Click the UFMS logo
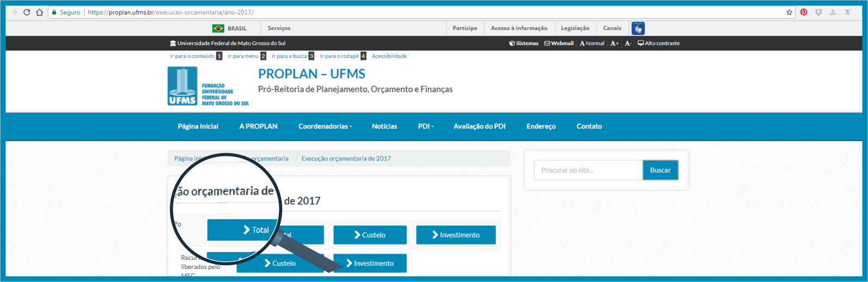The width and height of the screenshot is (868, 282). (x=182, y=86)
